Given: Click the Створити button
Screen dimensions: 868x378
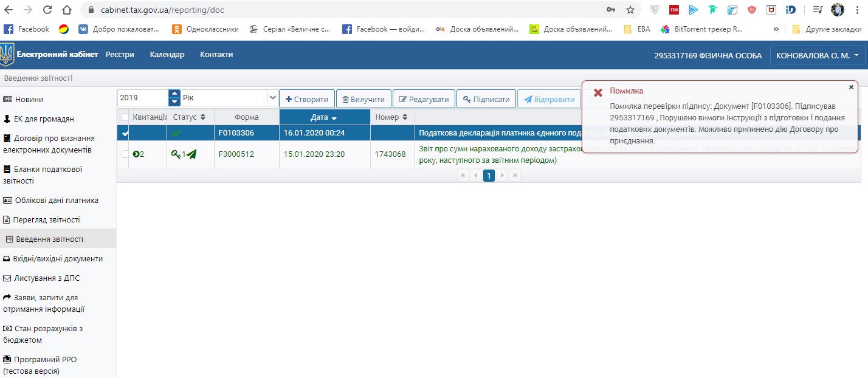Looking at the screenshot, I should (306, 99).
